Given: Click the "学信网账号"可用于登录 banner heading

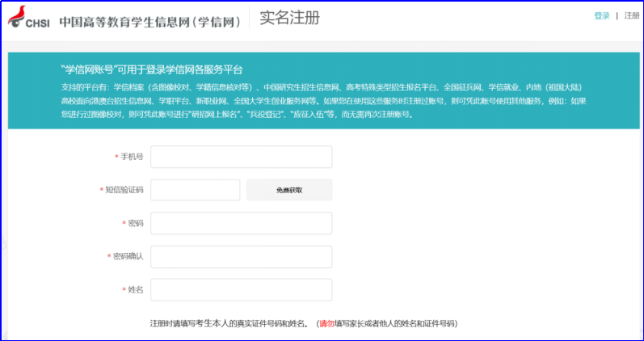Looking at the screenshot, I should tap(152, 69).
